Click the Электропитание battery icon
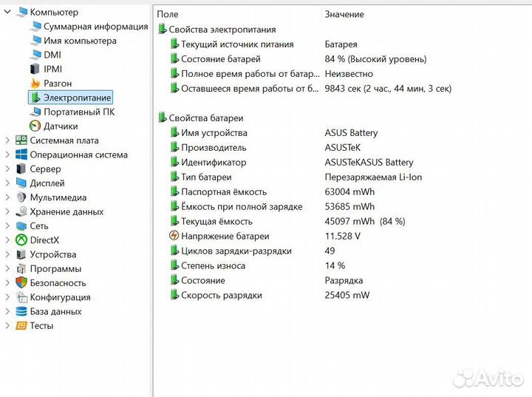 point(35,98)
